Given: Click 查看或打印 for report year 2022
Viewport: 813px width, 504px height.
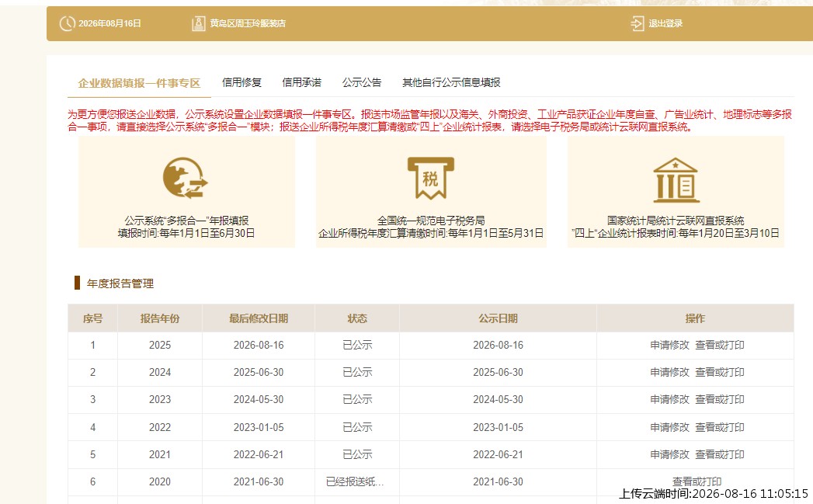Looking at the screenshot, I should pos(720,428).
